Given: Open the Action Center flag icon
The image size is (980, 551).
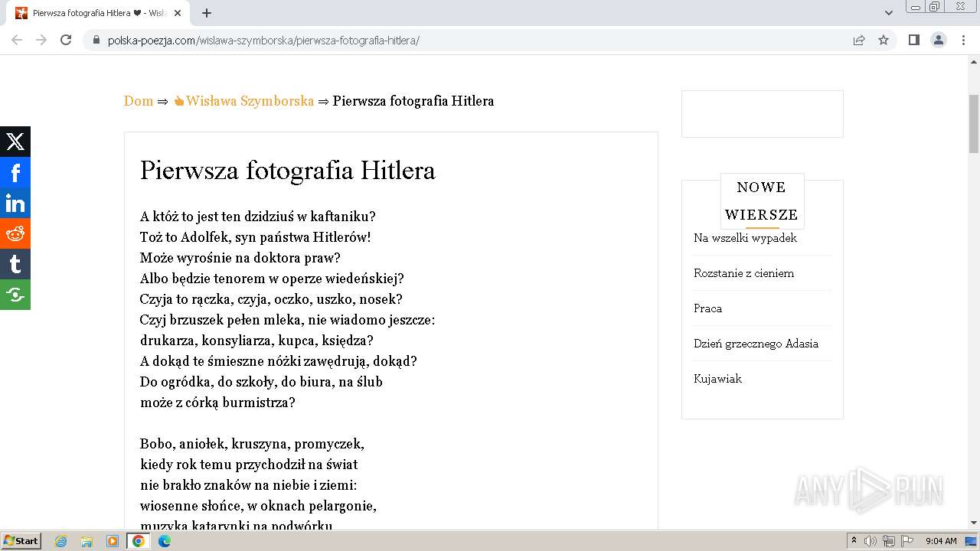Looking at the screenshot, I should [x=907, y=541].
